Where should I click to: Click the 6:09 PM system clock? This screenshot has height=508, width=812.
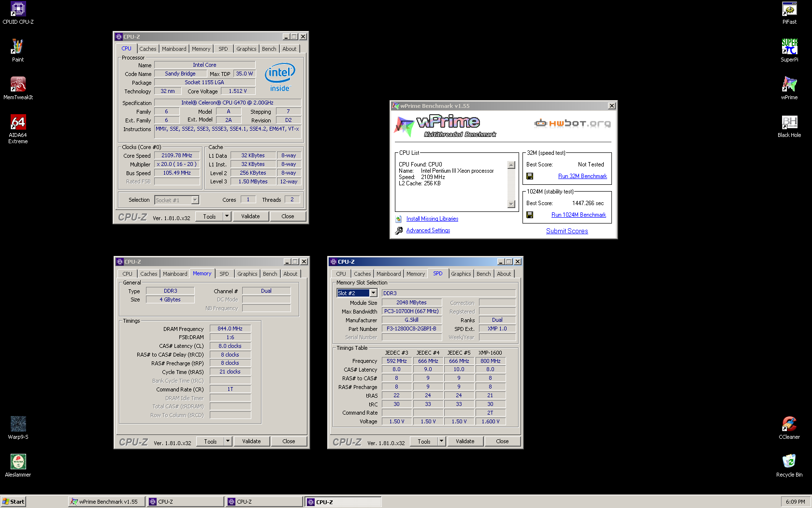coord(795,502)
